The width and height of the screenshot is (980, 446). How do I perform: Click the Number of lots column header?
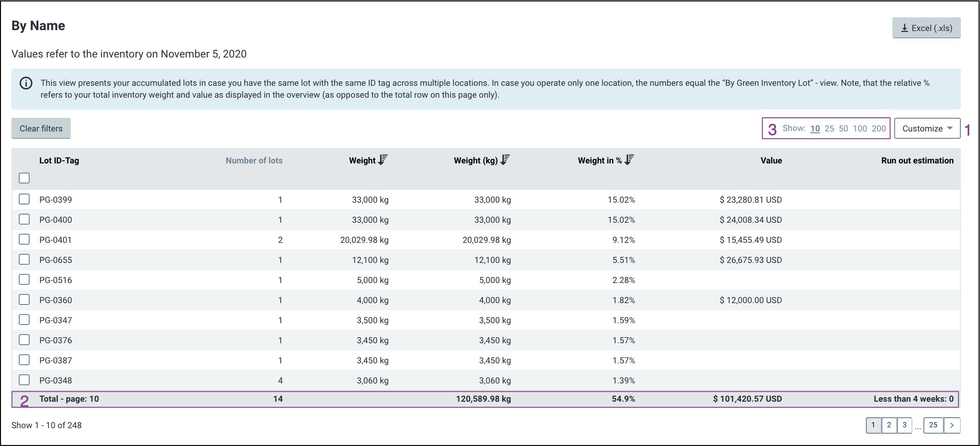click(254, 161)
